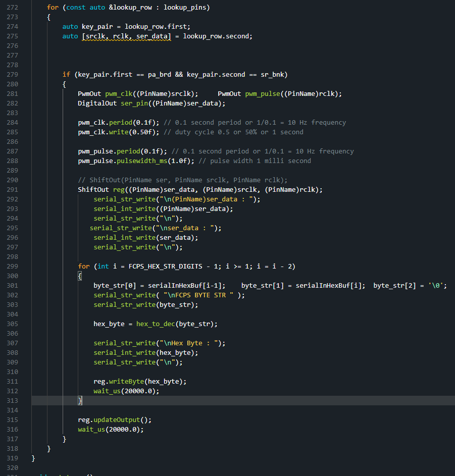Click 'sr_bnk' in the if condition
This screenshot has height=476, width=455.
point(272,75)
